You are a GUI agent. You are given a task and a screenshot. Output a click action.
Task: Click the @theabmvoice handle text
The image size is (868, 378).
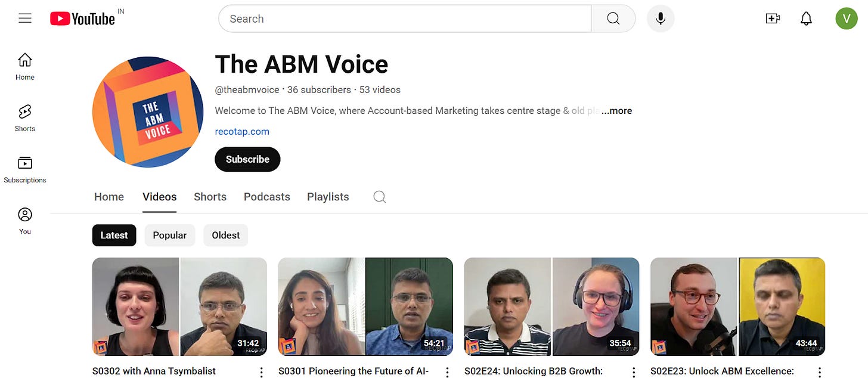point(247,90)
